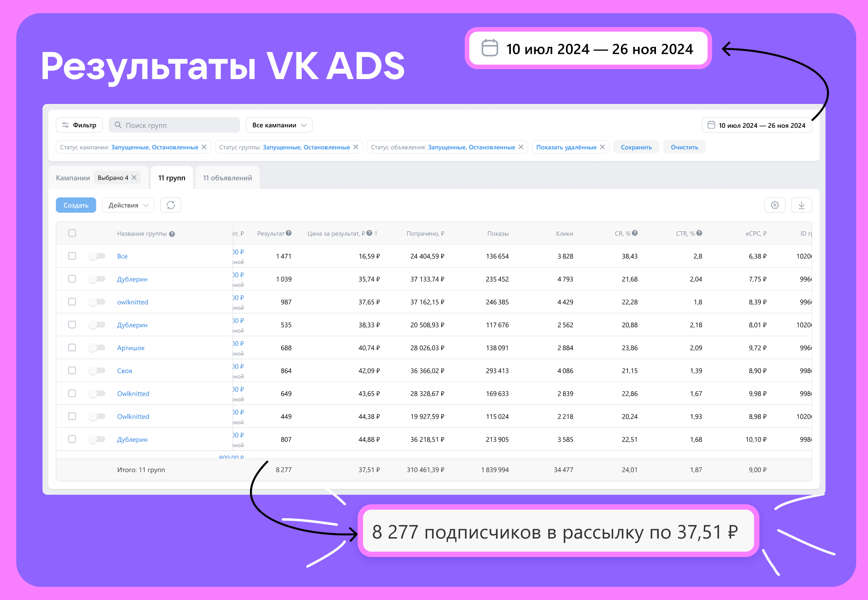This screenshot has width=868, height=600.
Task: Check the checkbox for the Своя row
Action: pyautogui.click(x=72, y=370)
